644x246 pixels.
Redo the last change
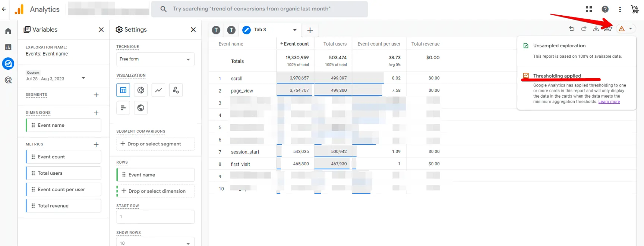[x=584, y=28]
